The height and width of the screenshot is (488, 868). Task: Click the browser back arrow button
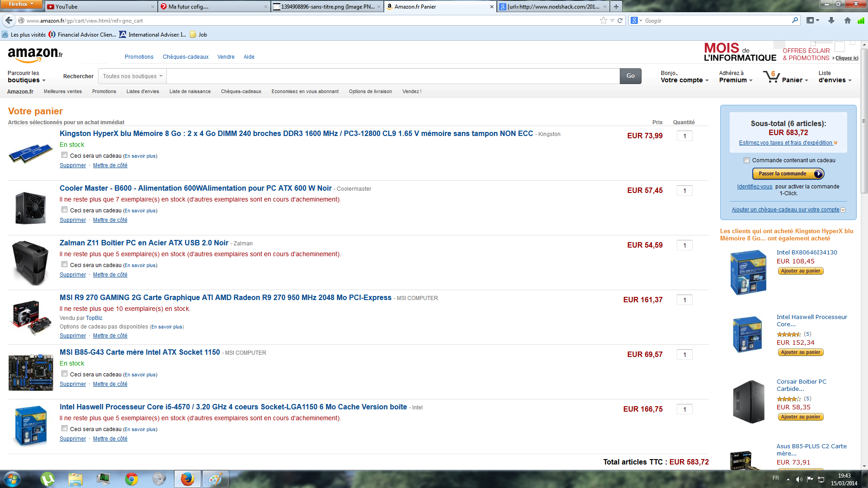[9, 20]
